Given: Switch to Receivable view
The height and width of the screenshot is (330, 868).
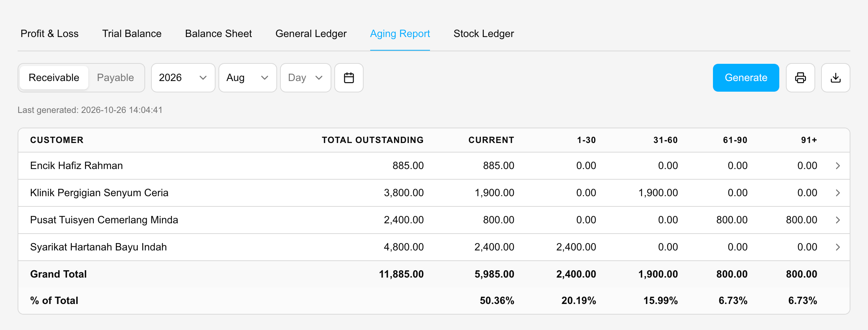Looking at the screenshot, I should [x=54, y=78].
